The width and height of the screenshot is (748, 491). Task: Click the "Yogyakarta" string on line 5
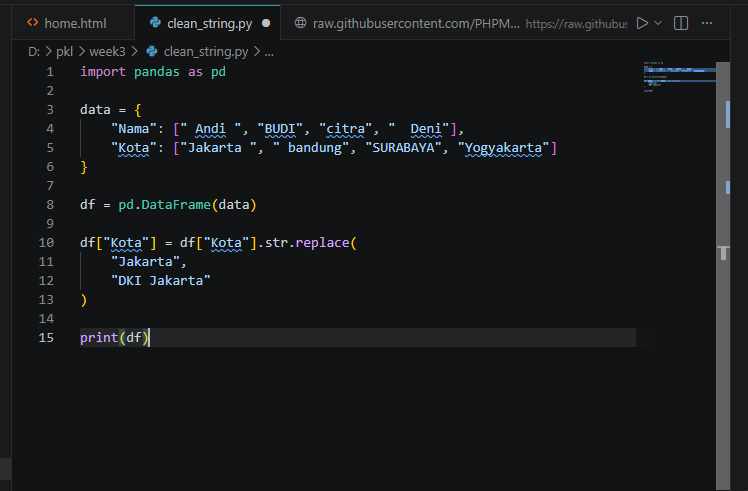tap(503, 148)
